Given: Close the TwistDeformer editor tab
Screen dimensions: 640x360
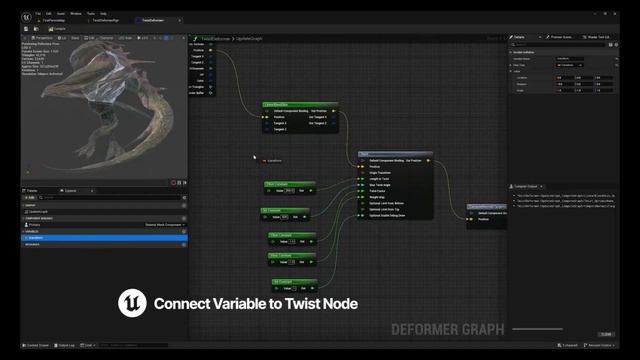Looking at the screenshot, I should (180, 20).
